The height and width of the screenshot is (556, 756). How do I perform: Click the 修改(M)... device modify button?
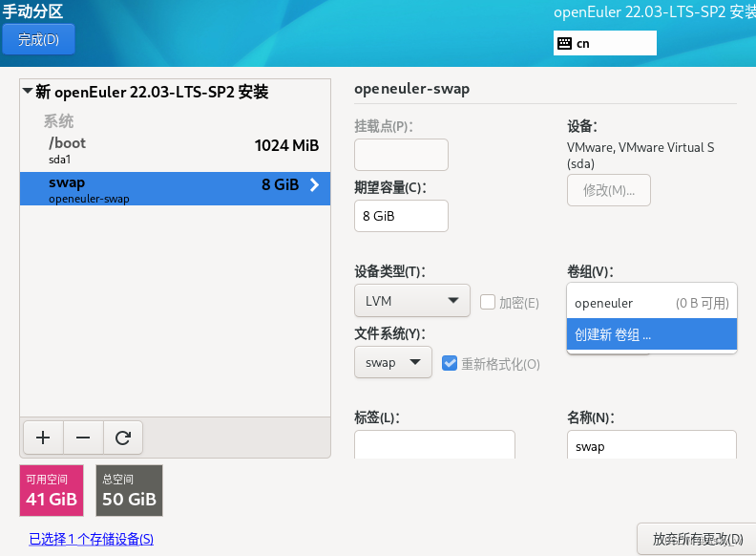click(x=609, y=190)
